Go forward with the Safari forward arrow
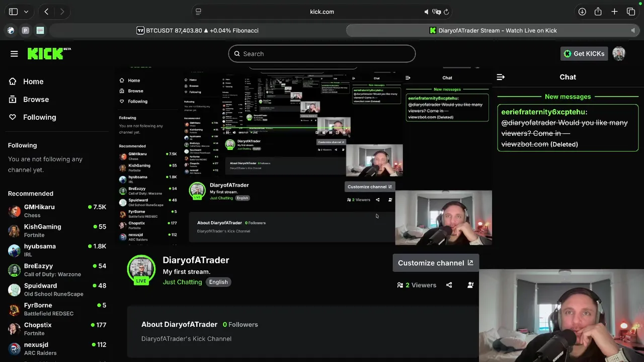 62,12
